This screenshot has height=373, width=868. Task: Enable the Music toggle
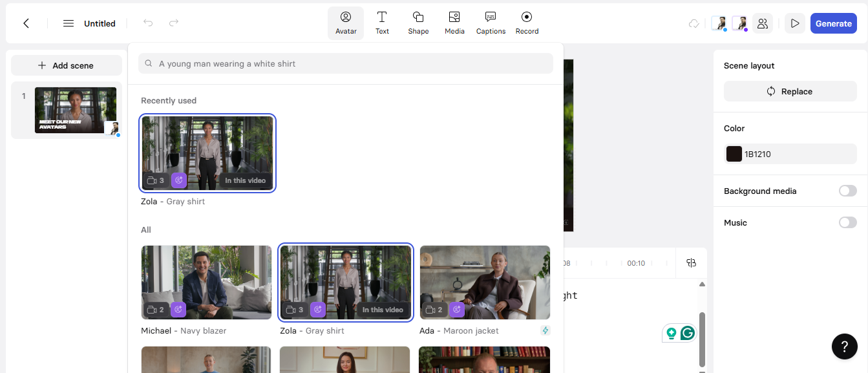point(848,222)
